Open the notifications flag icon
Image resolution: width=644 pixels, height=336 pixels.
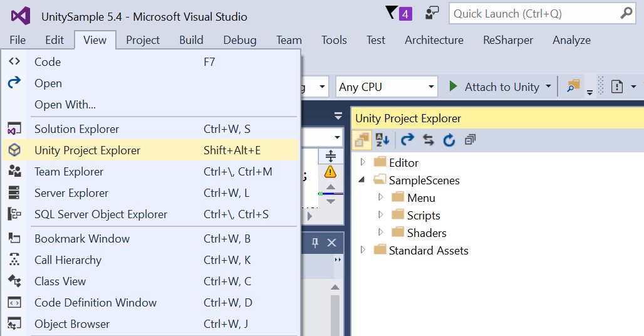392,13
